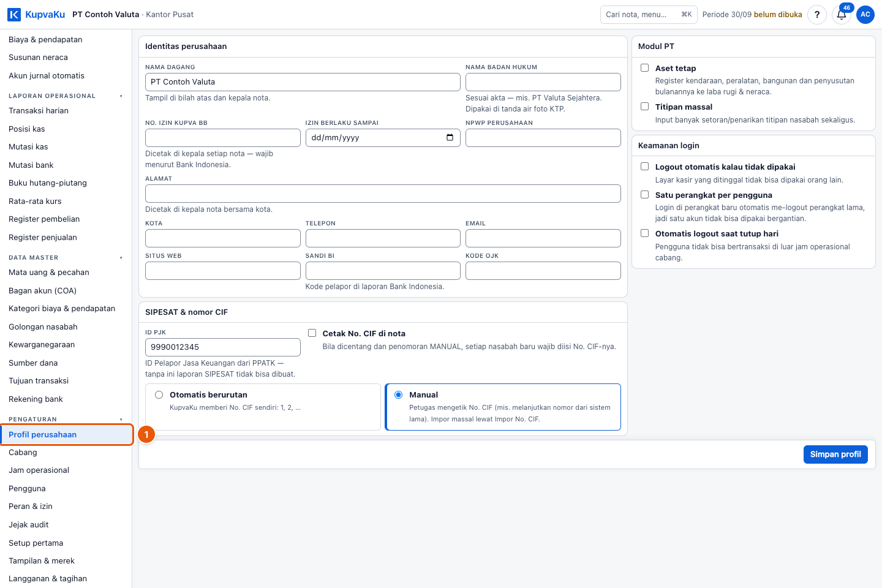This screenshot has height=588, width=882.
Task: Tick Logout otomatis kalau tidak dipakai
Action: pyautogui.click(x=644, y=167)
